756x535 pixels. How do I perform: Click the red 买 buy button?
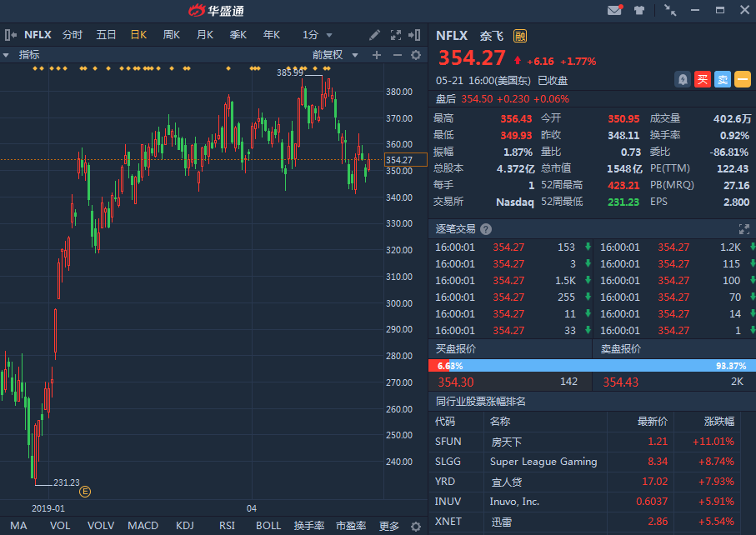click(703, 79)
